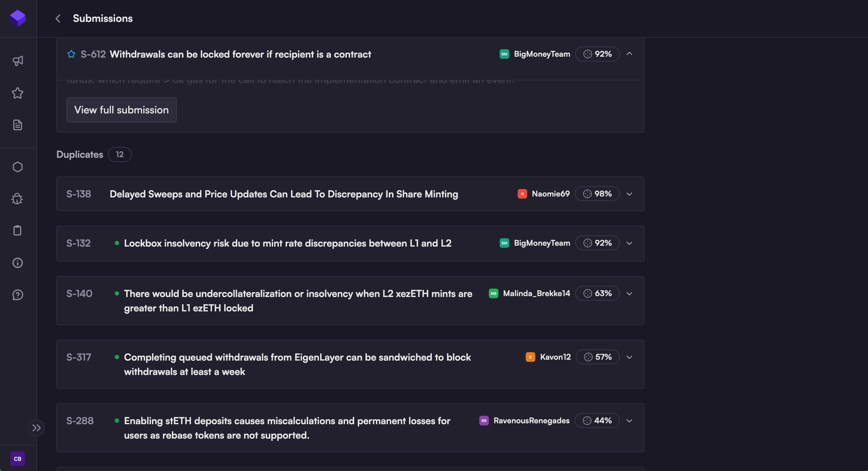Expand the sidebar with double-chevron button
The width and height of the screenshot is (868, 471).
(36, 428)
